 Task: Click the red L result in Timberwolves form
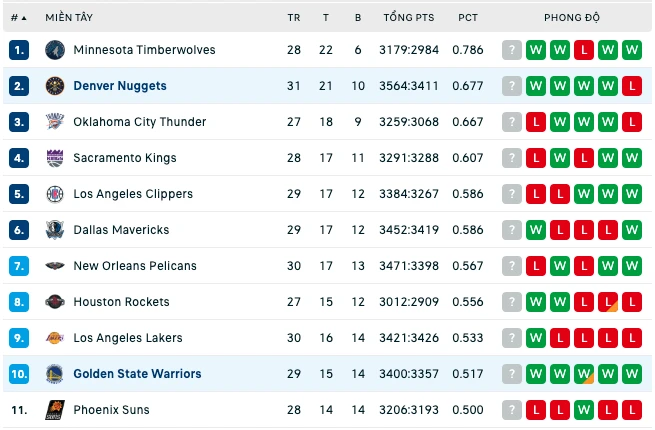tap(584, 50)
